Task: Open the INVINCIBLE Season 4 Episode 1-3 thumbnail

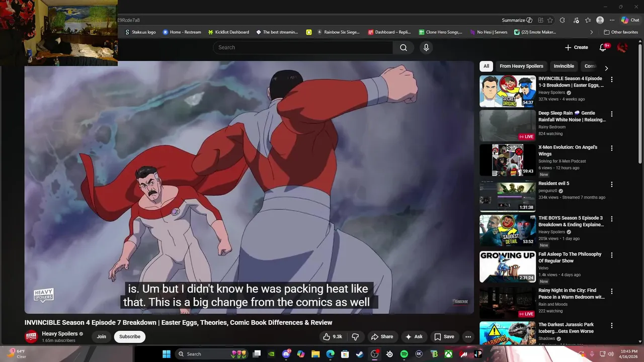Action: [507, 91]
